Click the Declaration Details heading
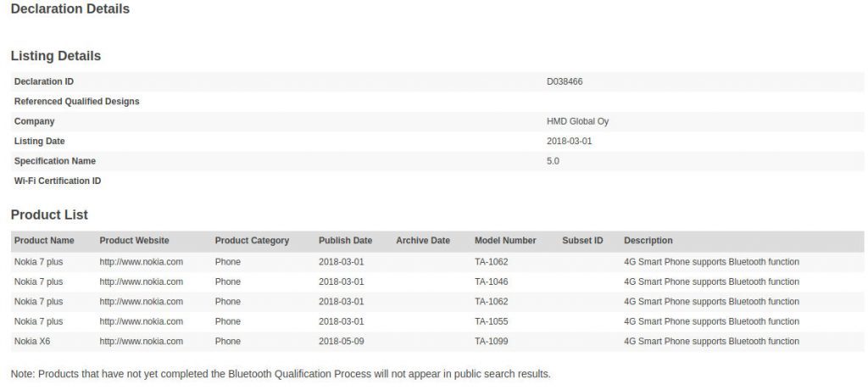The height and width of the screenshot is (390, 868). (x=70, y=8)
